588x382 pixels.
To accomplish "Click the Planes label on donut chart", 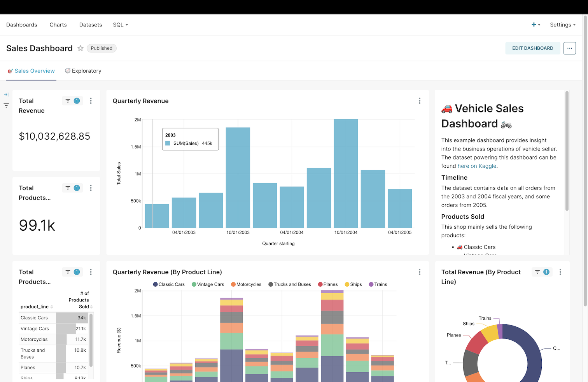I will [454, 335].
